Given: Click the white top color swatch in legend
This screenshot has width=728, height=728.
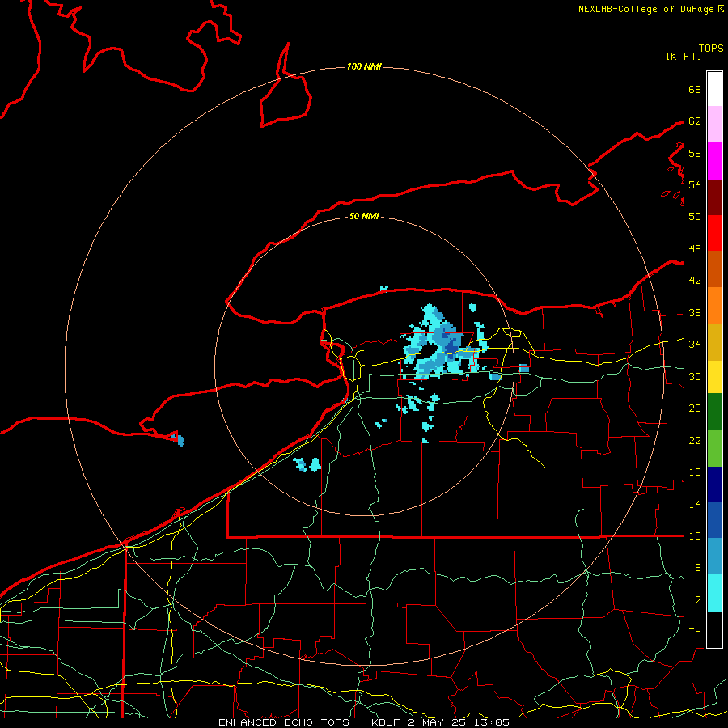Looking at the screenshot, I should pos(714,89).
